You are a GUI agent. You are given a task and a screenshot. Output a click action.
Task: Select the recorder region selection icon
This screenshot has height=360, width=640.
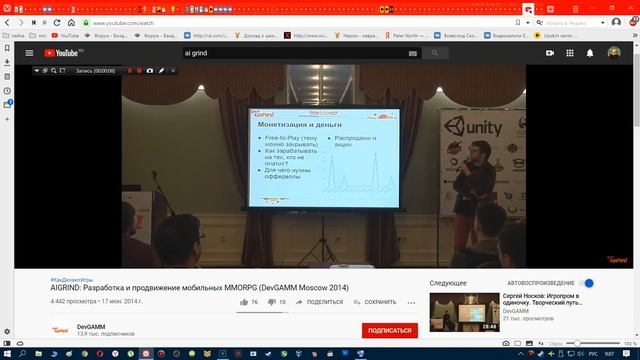click(x=62, y=71)
